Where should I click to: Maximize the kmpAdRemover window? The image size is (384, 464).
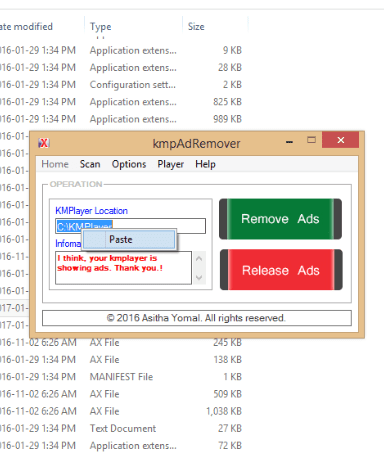pos(311,140)
